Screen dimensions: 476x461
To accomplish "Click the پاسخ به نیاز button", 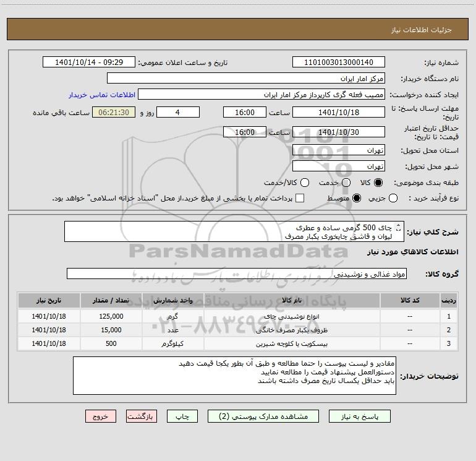I will pyautogui.click(x=359, y=416).
